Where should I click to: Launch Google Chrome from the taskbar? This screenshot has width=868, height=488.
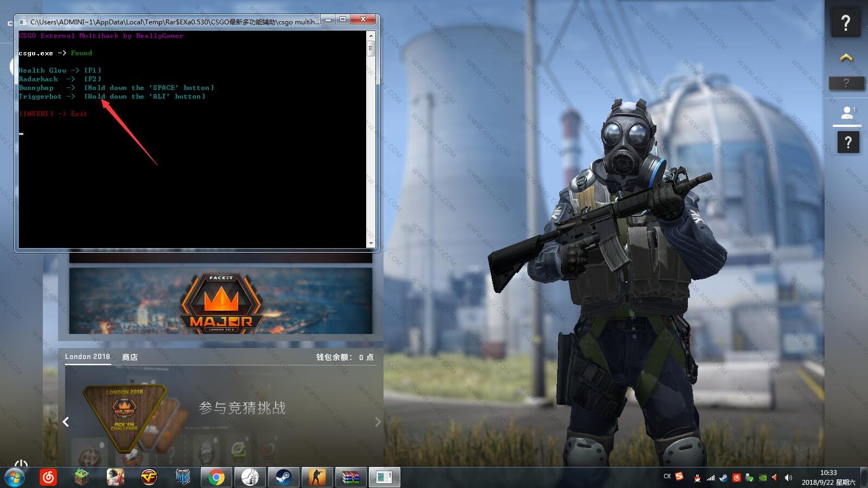click(216, 477)
